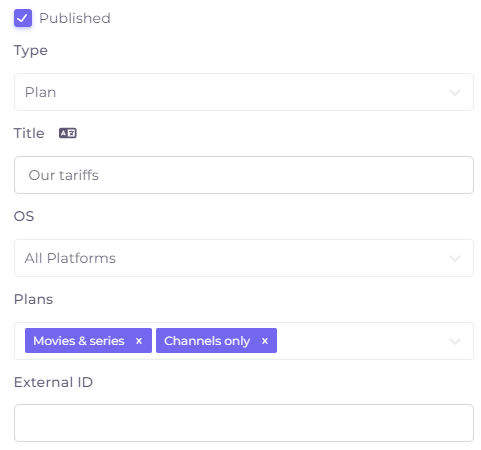Expand the Plans multi-select chevron
This screenshot has width=481, height=450.
[455, 341]
